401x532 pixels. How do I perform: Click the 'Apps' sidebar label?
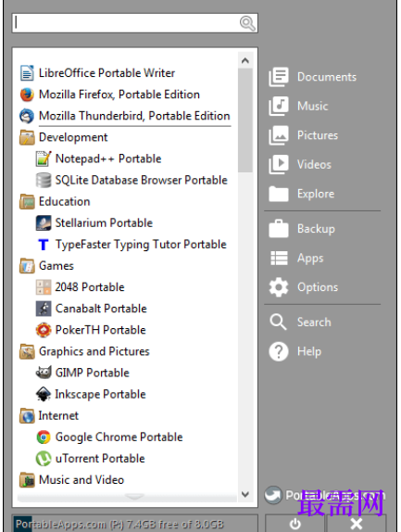pos(310,259)
